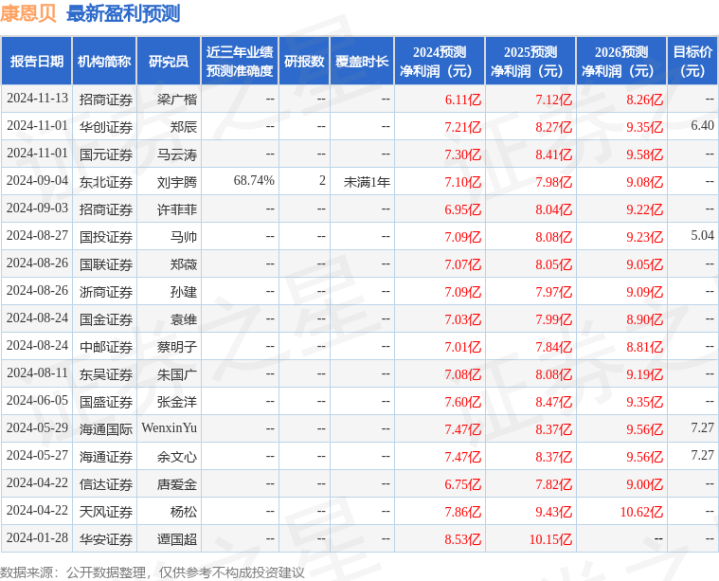Image resolution: width=719 pixels, height=581 pixels.
Task: Click target price 5.04
Action: [x=702, y=236]
